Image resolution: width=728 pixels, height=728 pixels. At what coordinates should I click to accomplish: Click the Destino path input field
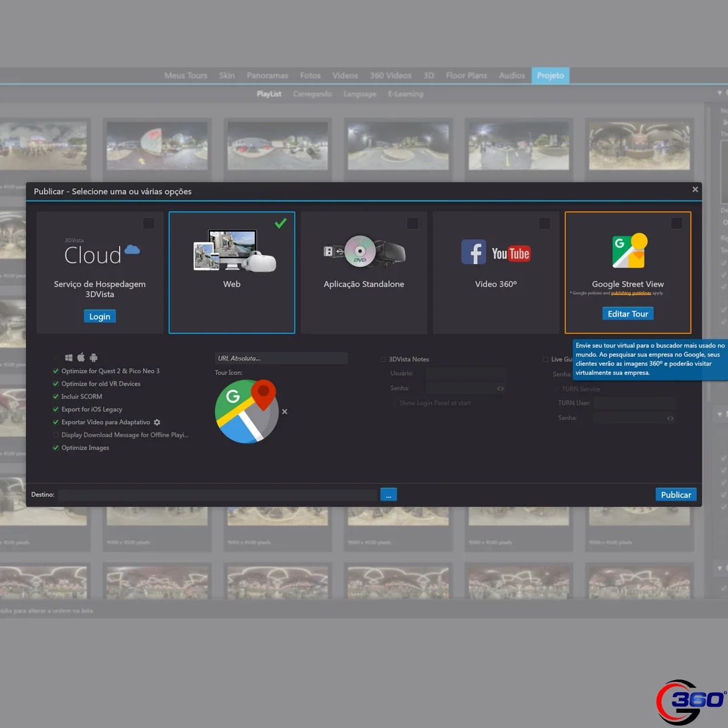tap(218, 495)
